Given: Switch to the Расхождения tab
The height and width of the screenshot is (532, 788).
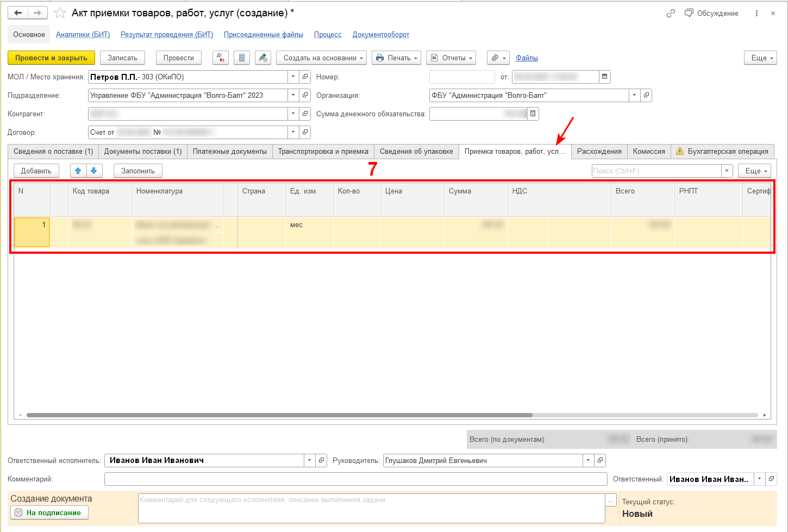Looking at the screenshot, I should click(599, 152).
